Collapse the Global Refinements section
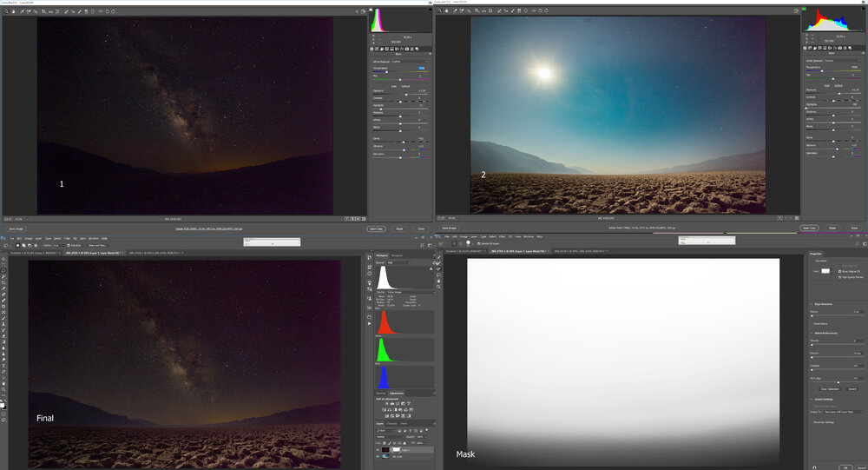This screenshot has height=470, width=868. 812,331
